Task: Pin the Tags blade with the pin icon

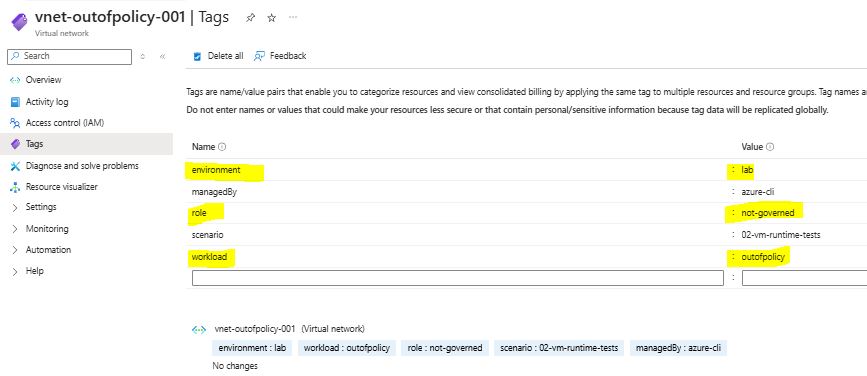Action: (x=250, y=18)
